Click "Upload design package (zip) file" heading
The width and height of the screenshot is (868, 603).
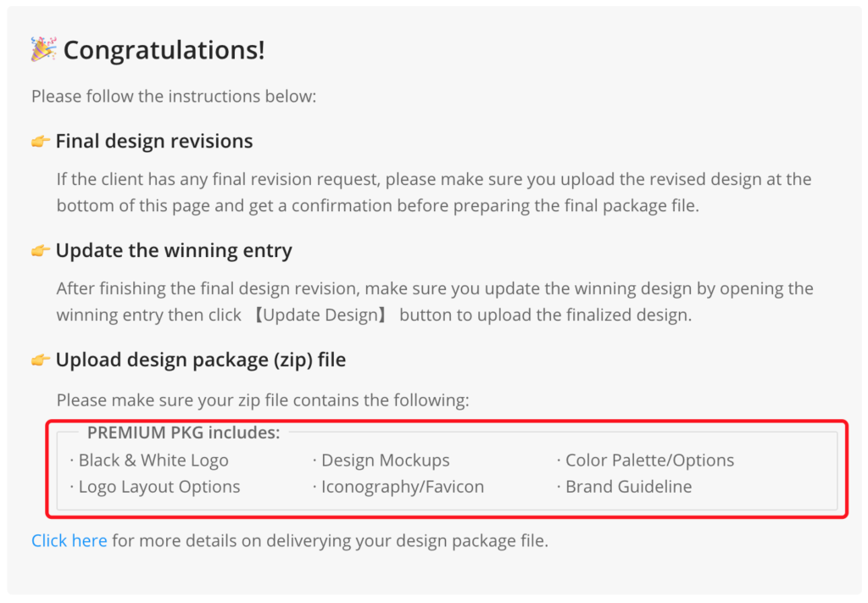(x=201, y=360)
